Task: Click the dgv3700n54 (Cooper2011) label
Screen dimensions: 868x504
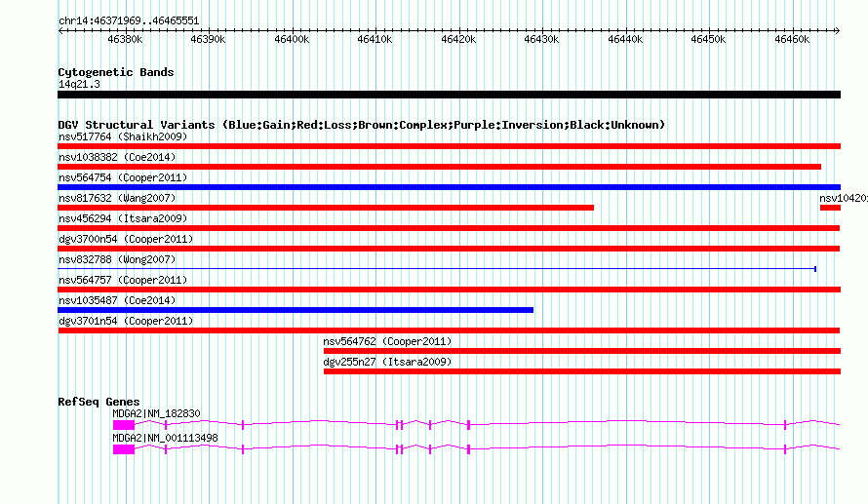Action: 126,239
